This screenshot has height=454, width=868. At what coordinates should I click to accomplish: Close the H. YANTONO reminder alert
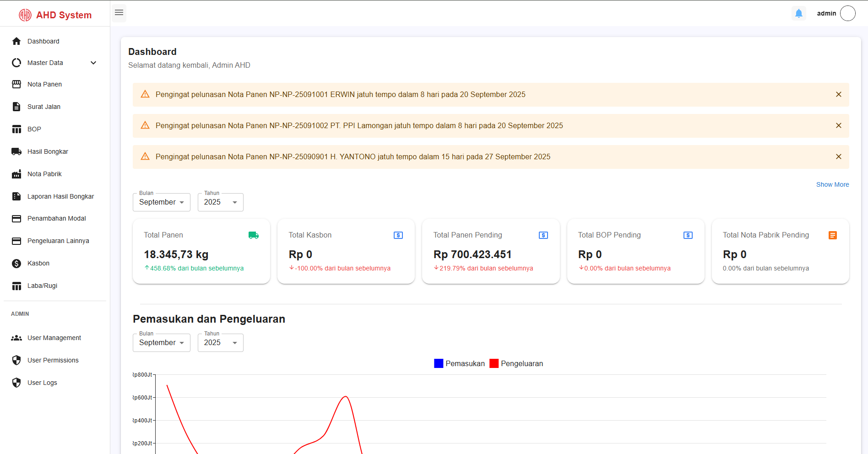point(838,157)
